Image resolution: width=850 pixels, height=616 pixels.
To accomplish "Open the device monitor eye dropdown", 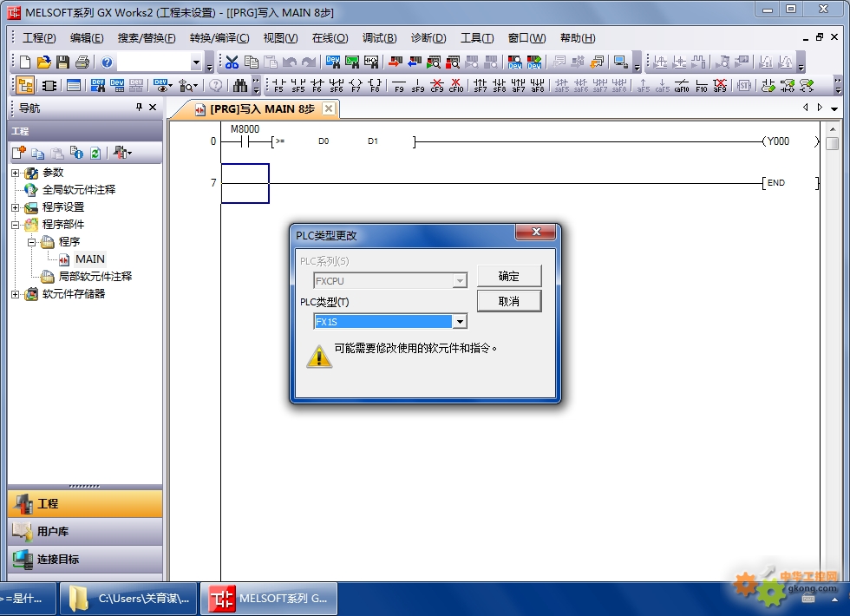I will point(170,86).
